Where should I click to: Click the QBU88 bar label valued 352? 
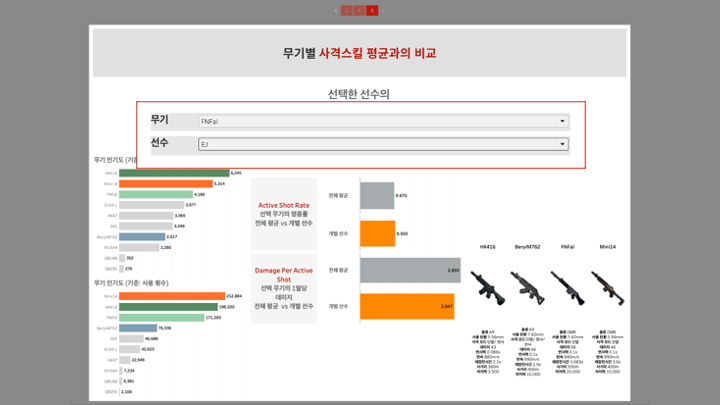[x=111, y=258]
